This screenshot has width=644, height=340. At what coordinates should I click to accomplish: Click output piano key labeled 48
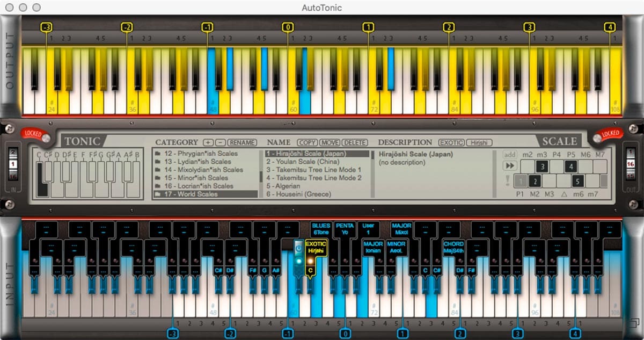(213, 81)
